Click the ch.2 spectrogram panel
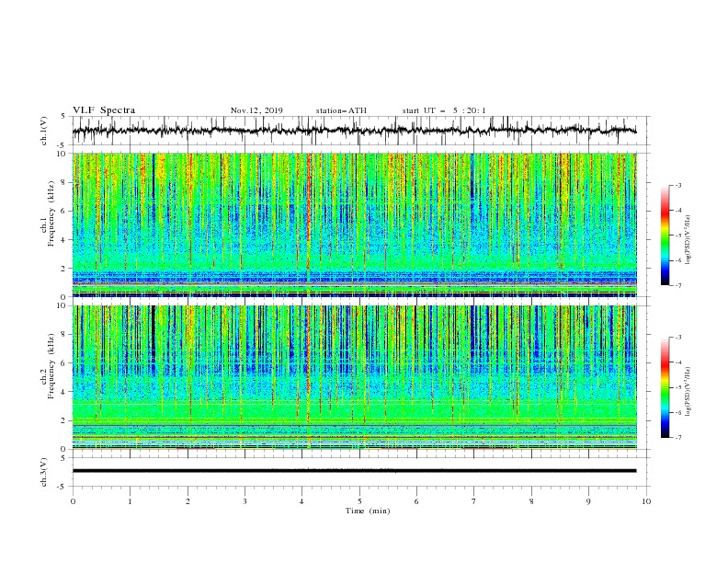Viewport: 728px width, 563px height. click(x=354, y=377)
